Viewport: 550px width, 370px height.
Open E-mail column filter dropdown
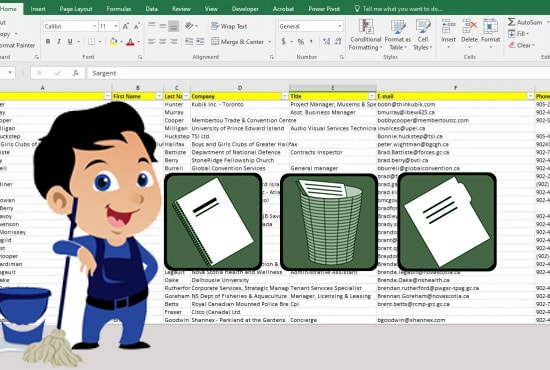[x=530, y=96]
